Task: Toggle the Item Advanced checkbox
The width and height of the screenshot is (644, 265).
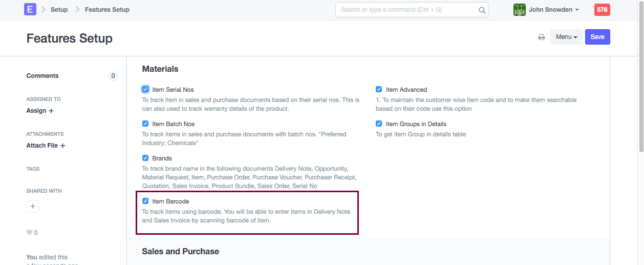Action: click(x=379, y=89)
